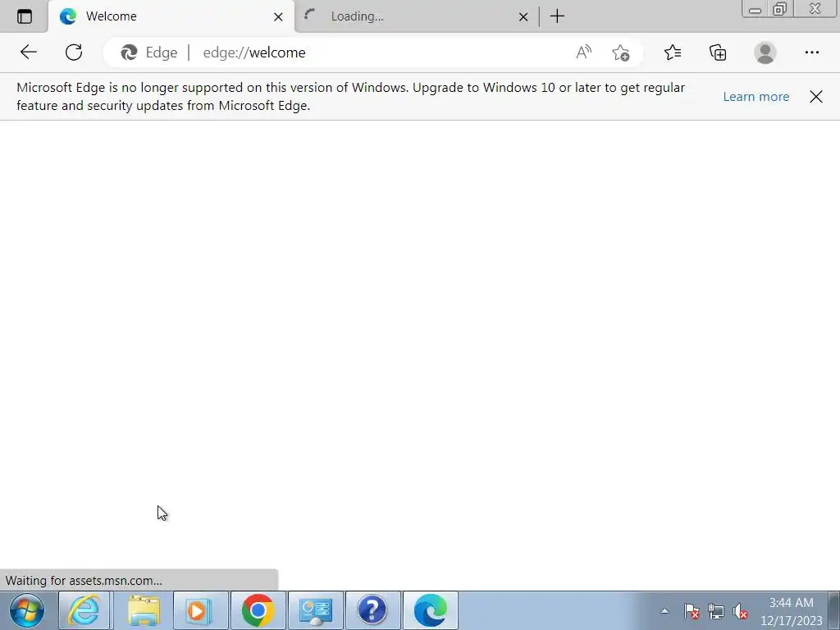
Task: Open Windows Explorer folder from taskbar
Action: click(x=143, y=610)
